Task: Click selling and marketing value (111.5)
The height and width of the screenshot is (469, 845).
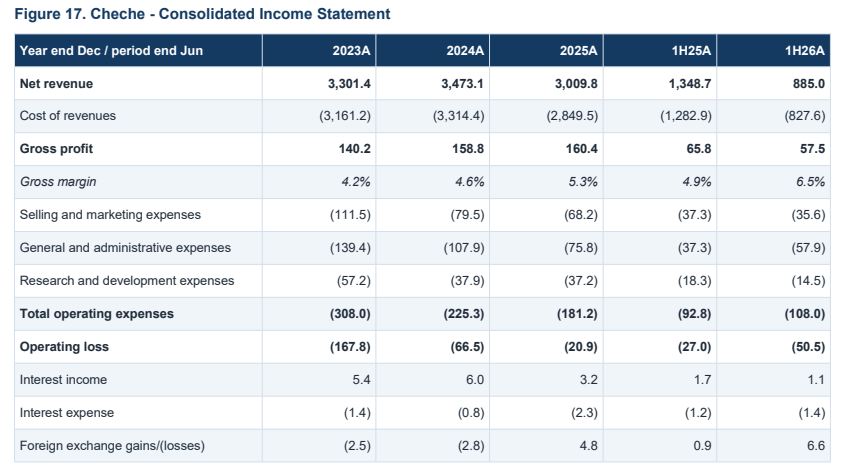Action: coord(350,215)
